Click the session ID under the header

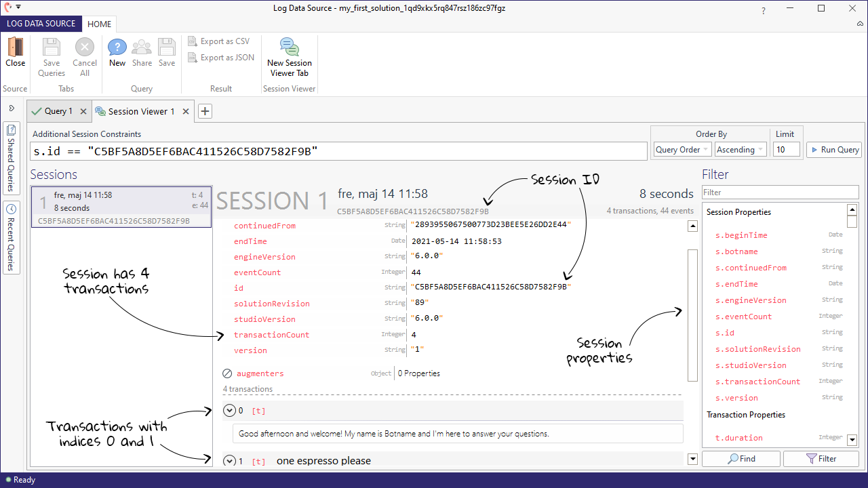pyautogui.click(x=412, y=211)
